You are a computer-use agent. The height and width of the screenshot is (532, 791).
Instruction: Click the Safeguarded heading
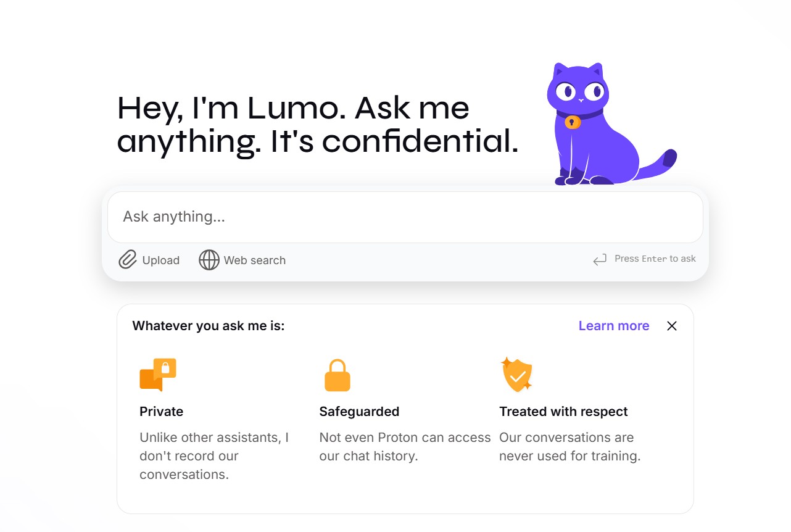pyautogui.click(x=359, y=412)
